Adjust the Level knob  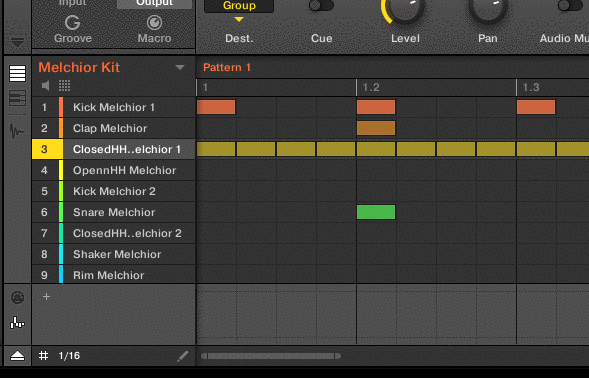pyautogui.click(x=404, y=8)
